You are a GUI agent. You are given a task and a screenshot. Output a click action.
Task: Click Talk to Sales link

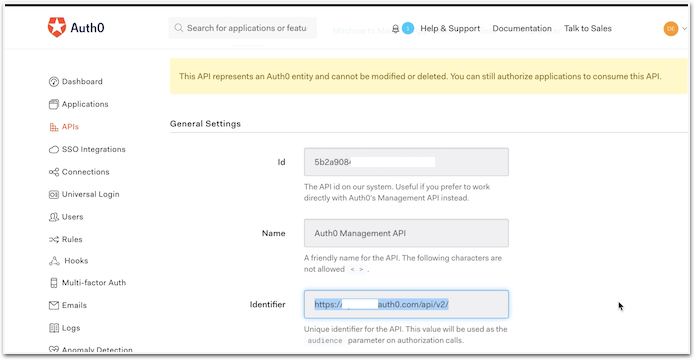tap(588, 28)
